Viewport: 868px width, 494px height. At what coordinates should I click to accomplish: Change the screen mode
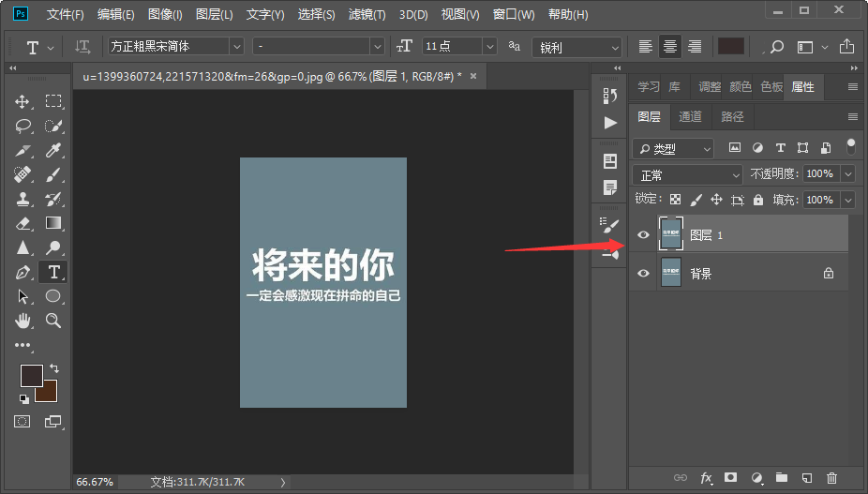[53, 422]
